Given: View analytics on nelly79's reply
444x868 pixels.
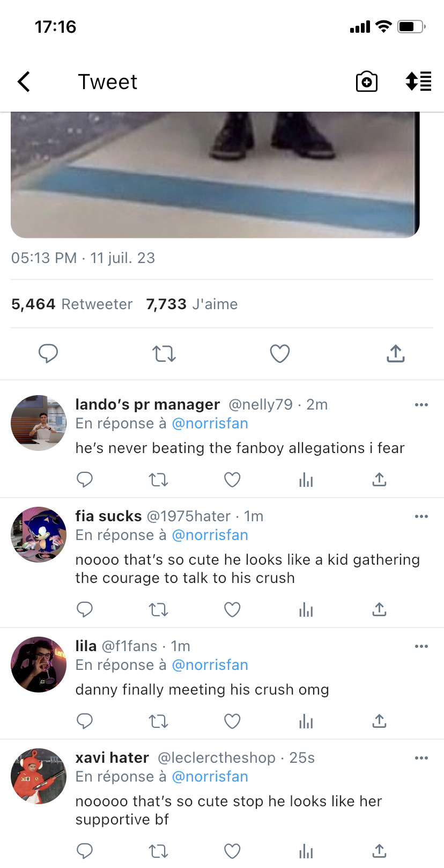Looking at the screenshot, I should coord(306,479).
